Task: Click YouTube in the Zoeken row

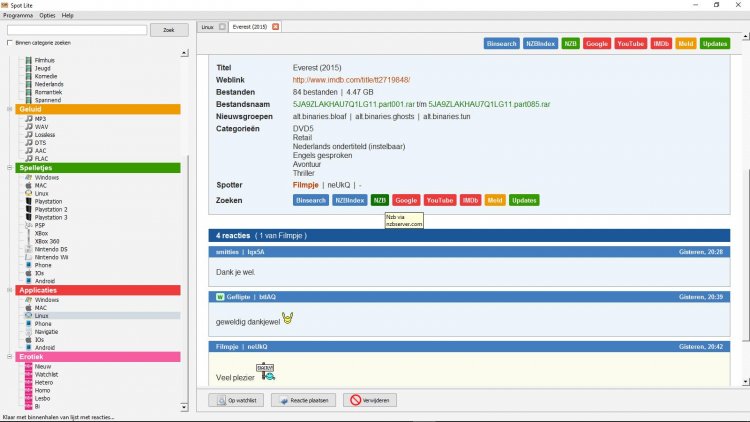Action: coord(440,200)
